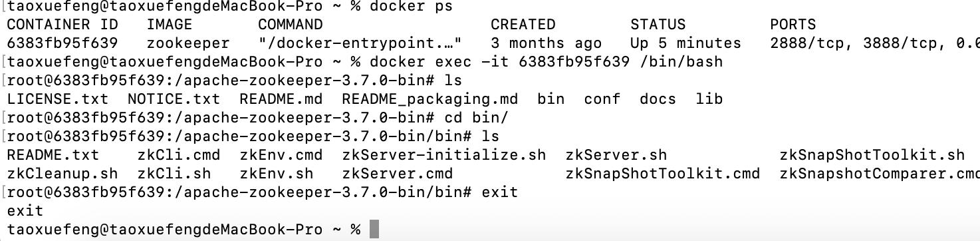Image resolution: width=980 pixels, height=241 pixels.
Task: Click the container ID 6383fb95f639 in table
Action: [62, 43]
